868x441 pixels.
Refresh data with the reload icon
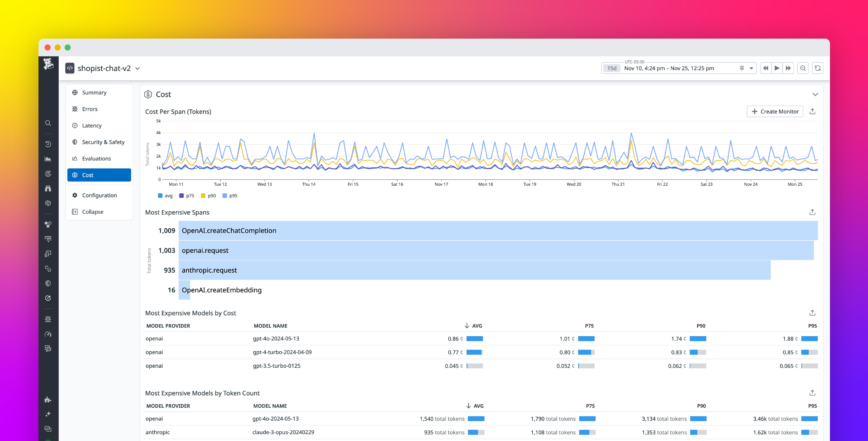tap(818, 68)
